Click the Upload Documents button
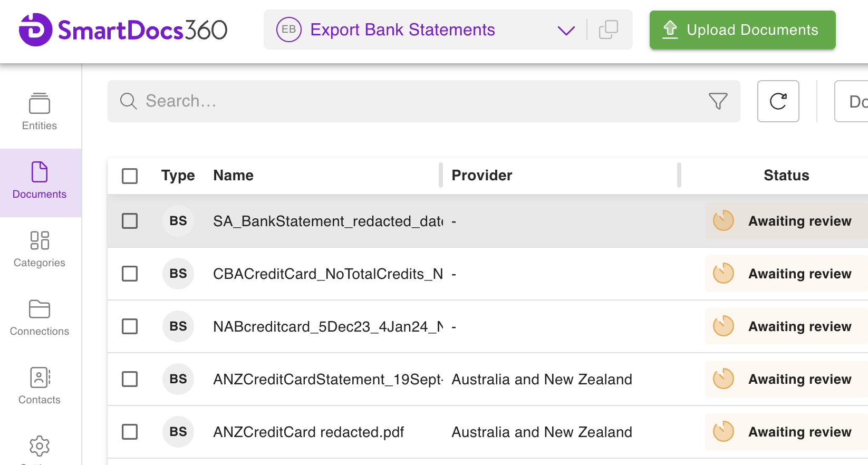 click(742, 30)
